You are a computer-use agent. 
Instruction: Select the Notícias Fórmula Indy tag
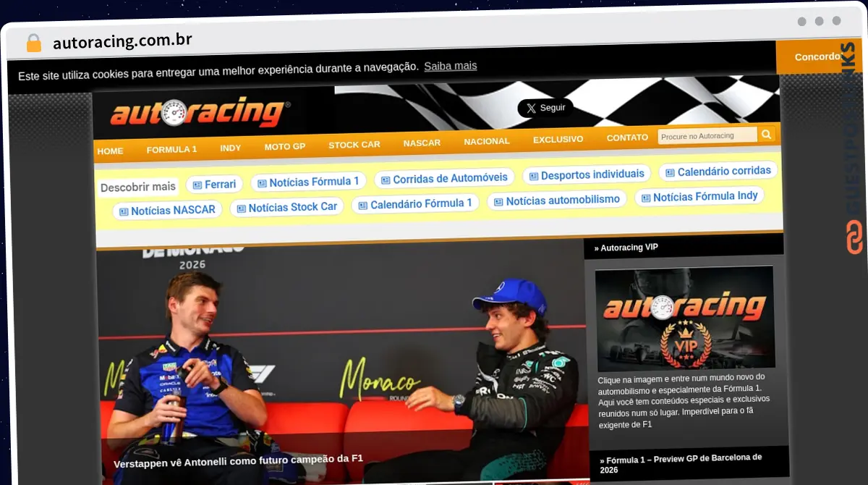(x=699, y=197)
